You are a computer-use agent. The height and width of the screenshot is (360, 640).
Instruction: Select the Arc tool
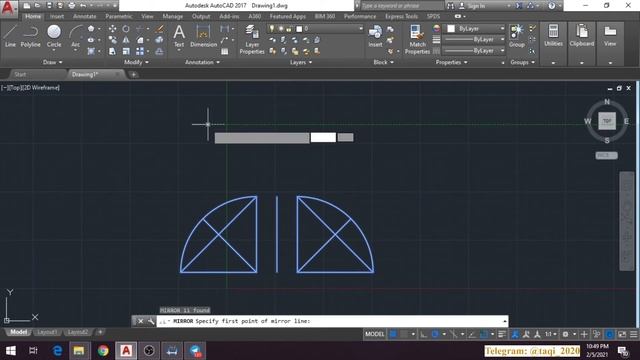(x=76, y=36)
